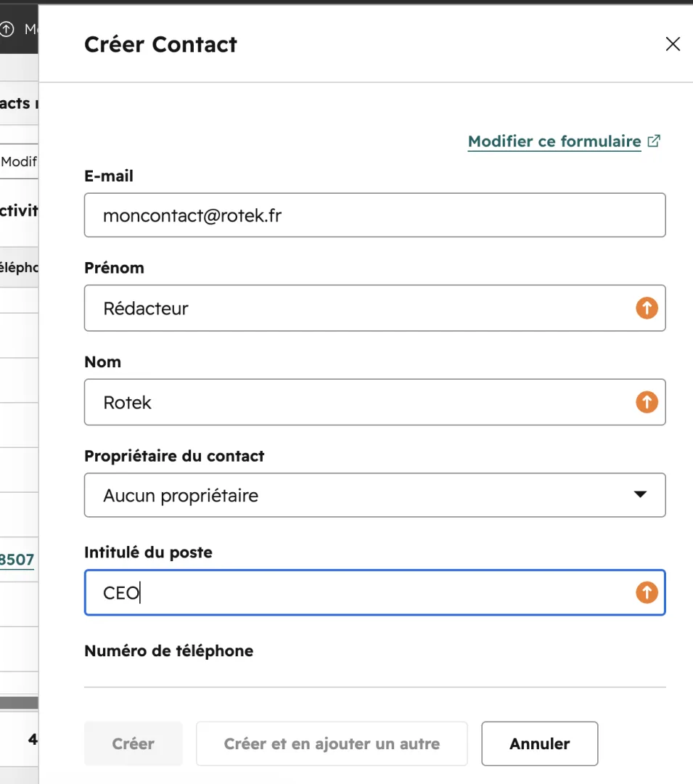The image size is (693, 784).
Task: Click the orange sync arrow beside the CEO value
Action: point(647,592)
